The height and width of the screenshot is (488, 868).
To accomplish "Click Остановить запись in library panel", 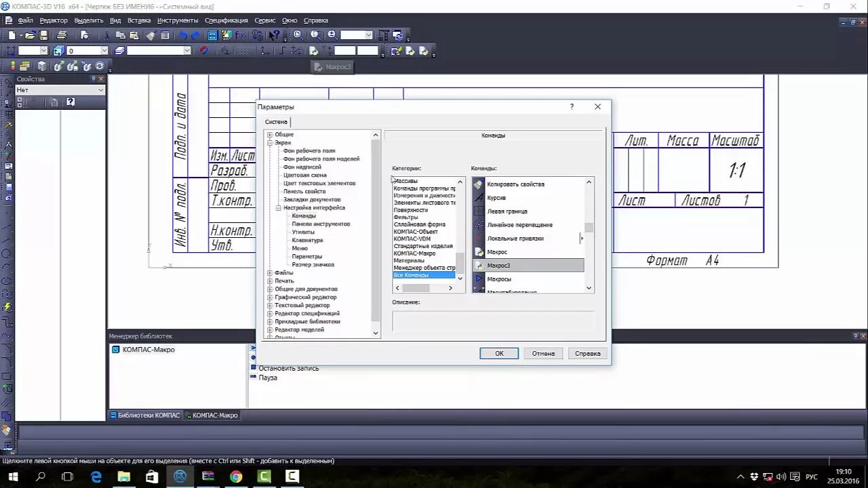I will 288,368.
